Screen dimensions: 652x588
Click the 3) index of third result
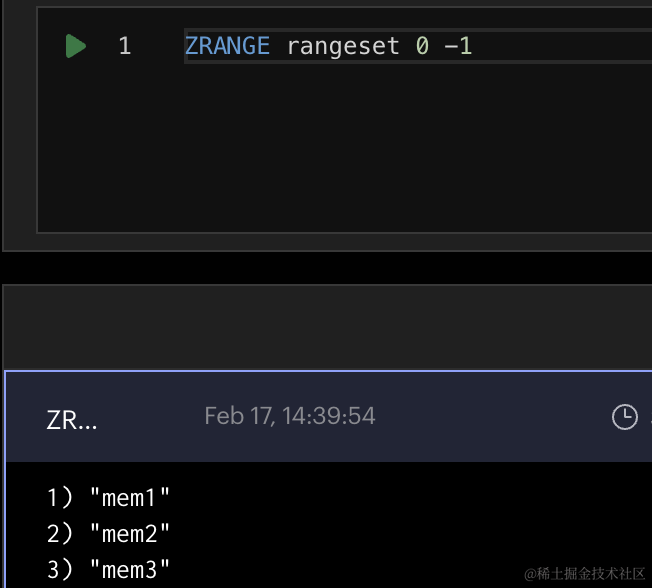59,569
